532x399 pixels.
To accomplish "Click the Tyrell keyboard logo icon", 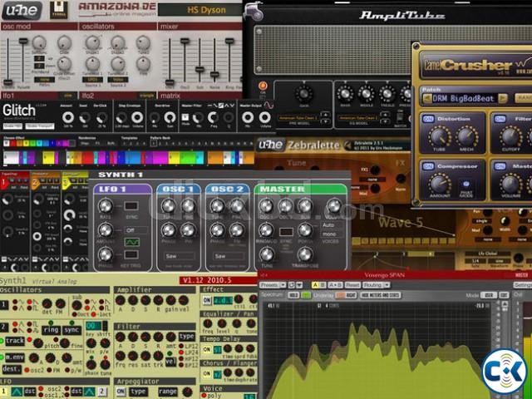I will [59, 10].
